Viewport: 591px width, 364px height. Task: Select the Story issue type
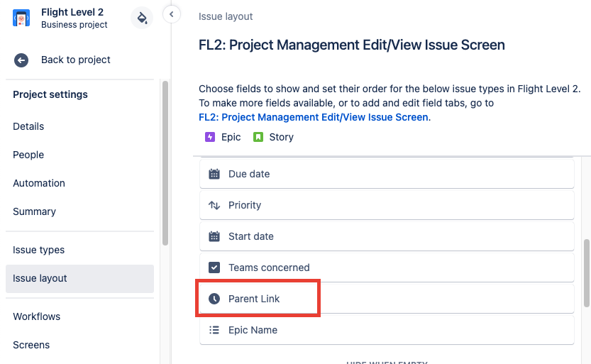(x=273, y=137)
